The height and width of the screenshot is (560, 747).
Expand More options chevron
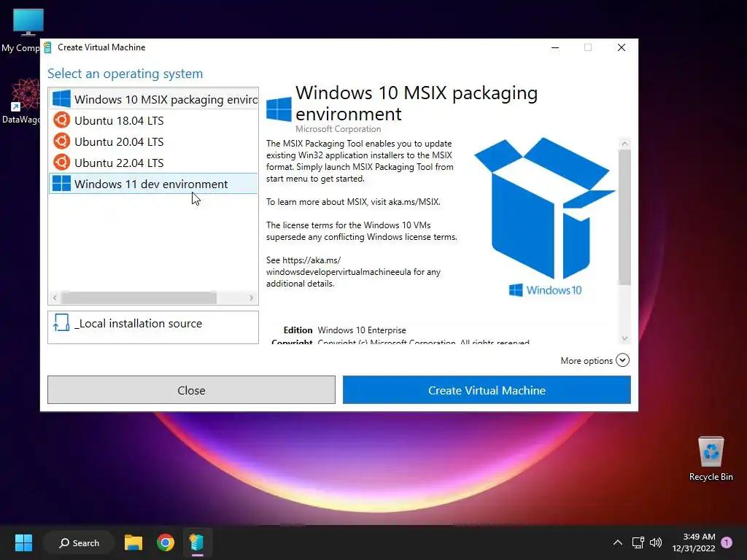tap(622, 360)
